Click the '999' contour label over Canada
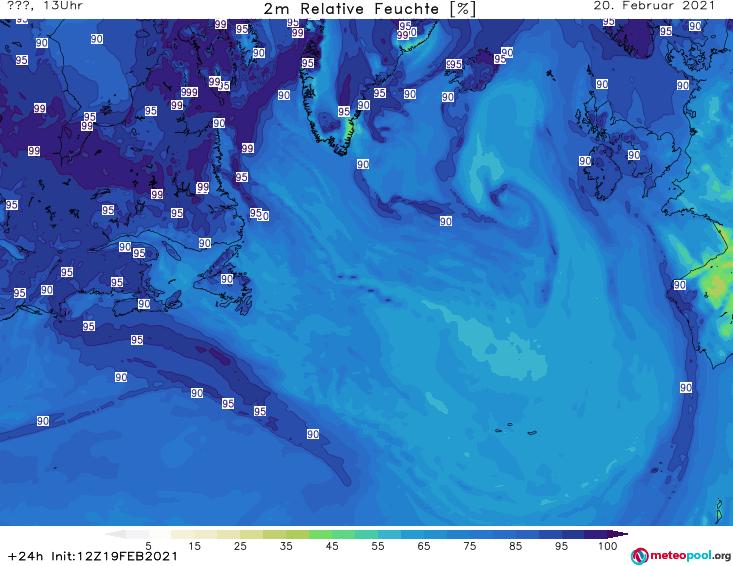 coord(189,92)
